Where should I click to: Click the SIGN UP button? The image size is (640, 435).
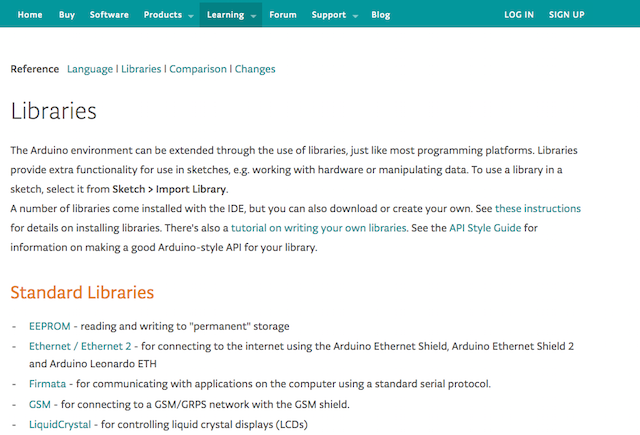tap(567, 15)
